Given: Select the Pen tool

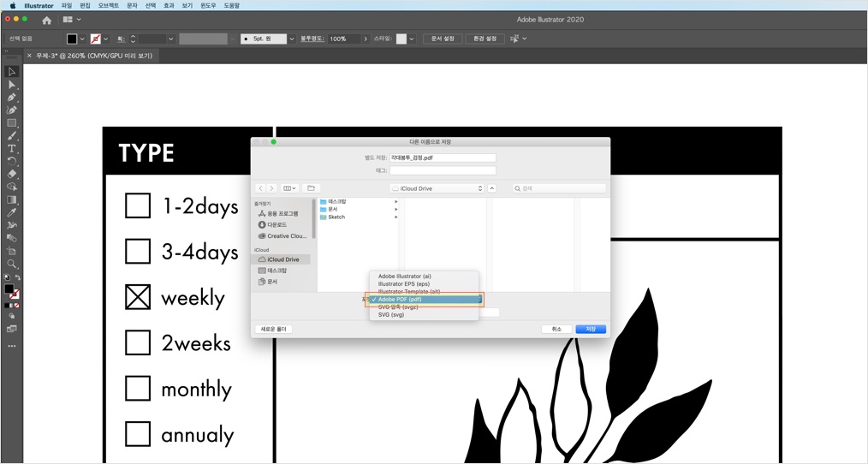Looking at the screenshot, I should [12, 98].
